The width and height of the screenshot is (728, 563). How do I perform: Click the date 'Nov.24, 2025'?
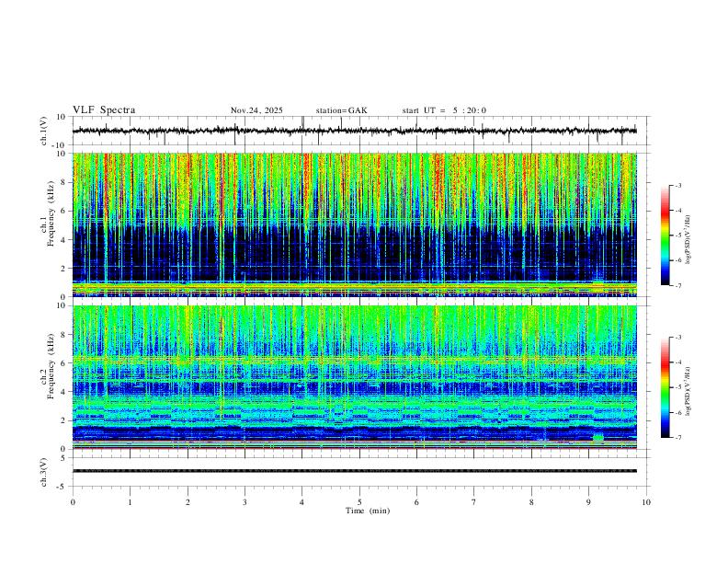coord(256,110)
